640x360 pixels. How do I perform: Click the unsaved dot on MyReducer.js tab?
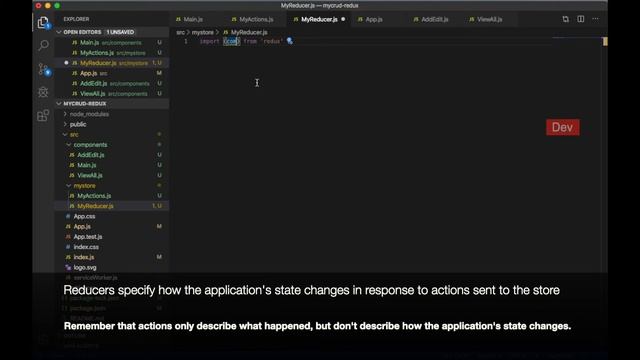(x=343, y=19)
